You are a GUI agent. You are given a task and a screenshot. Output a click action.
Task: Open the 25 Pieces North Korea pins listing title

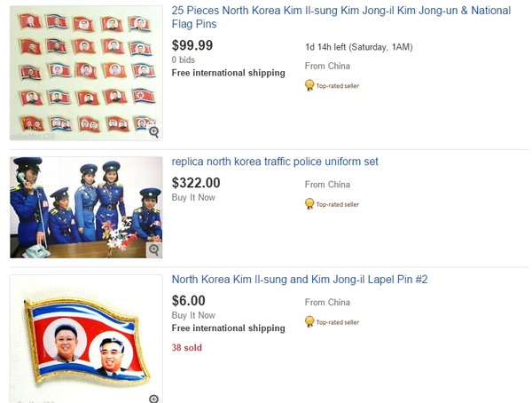(341, 18)
